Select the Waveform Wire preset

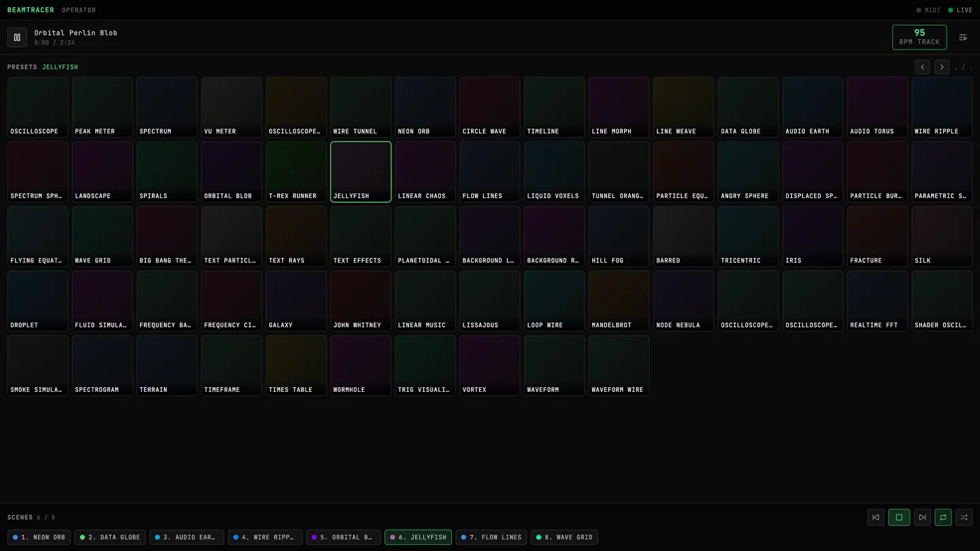(x=619, y=366)
